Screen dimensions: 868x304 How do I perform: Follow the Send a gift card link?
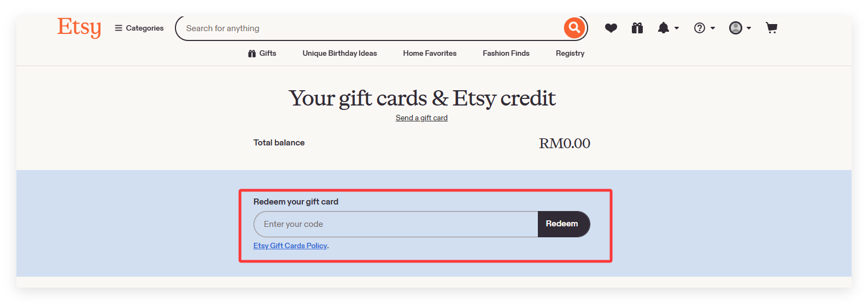point(421,118)
